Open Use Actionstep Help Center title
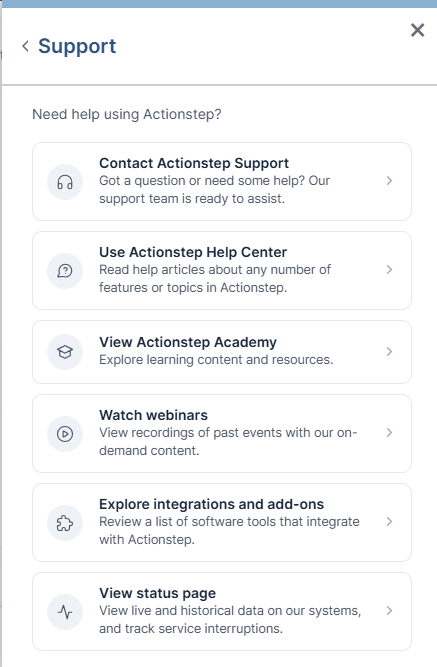The height and width of the screenshot is (667, 437). 193,252
